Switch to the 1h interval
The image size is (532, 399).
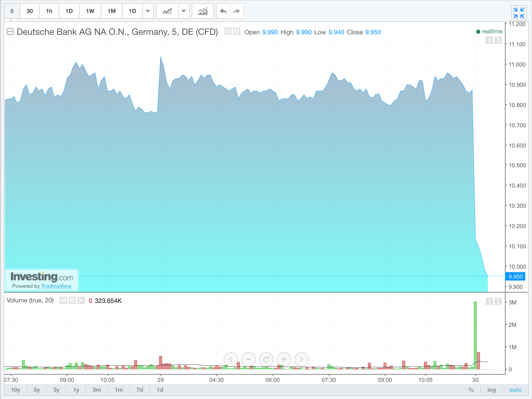click(49, 11)
